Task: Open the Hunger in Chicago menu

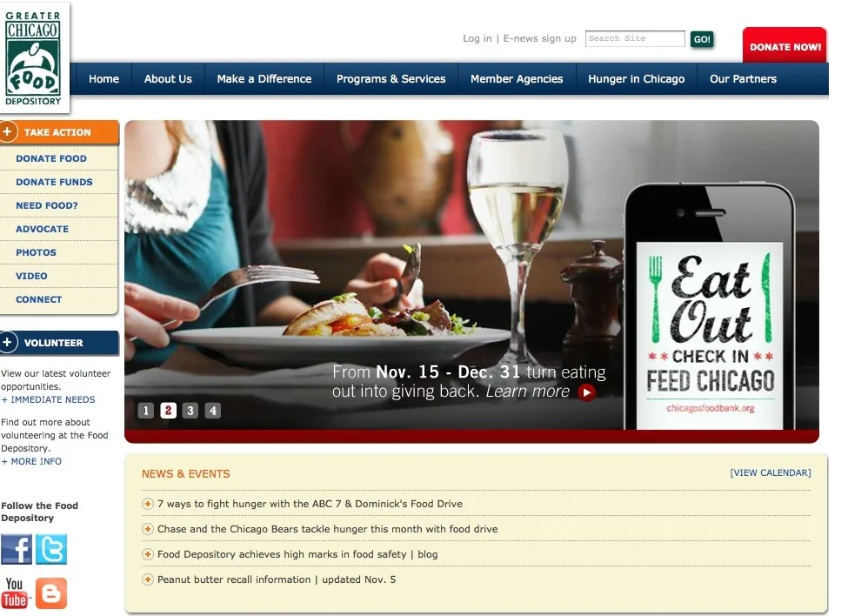Action: pos(636,78)
